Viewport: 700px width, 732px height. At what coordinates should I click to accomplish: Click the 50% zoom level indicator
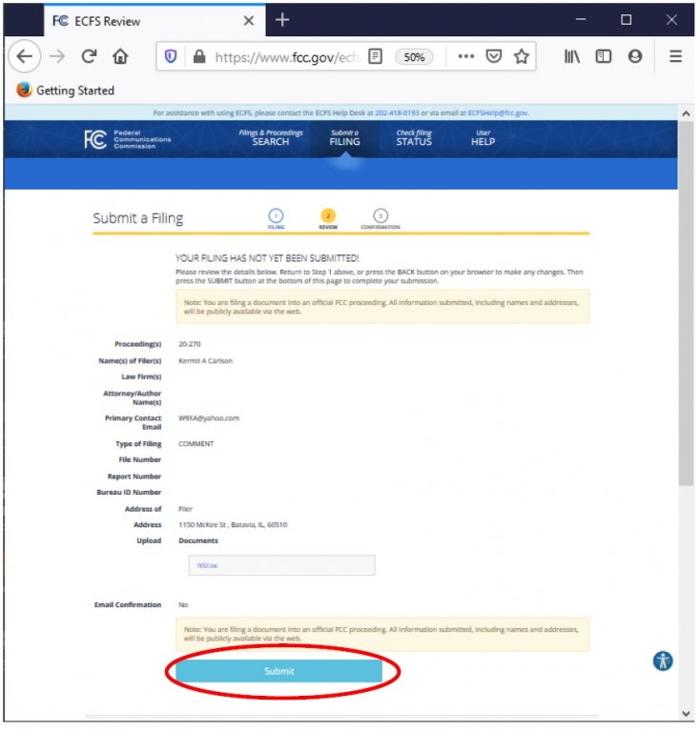click(414, 57)
